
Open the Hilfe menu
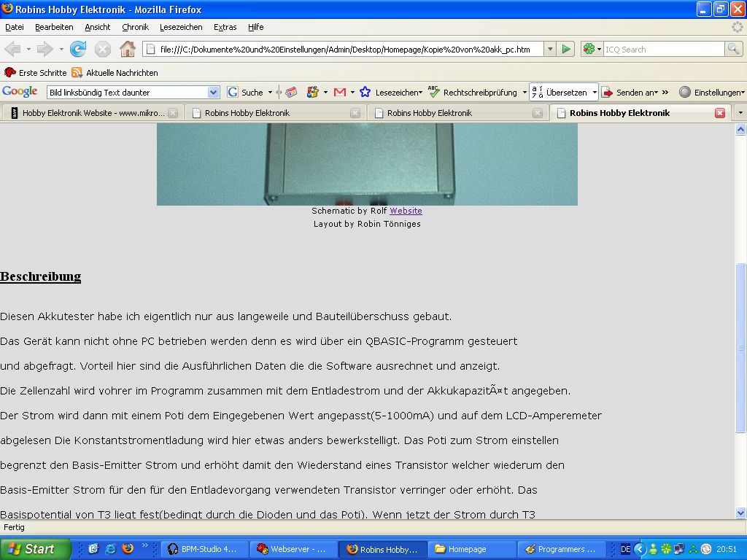(256, 27)
